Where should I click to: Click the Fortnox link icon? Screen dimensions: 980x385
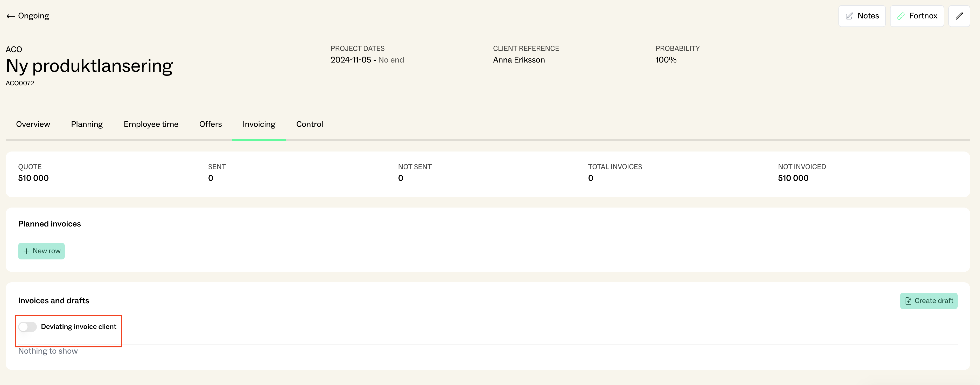900,16
